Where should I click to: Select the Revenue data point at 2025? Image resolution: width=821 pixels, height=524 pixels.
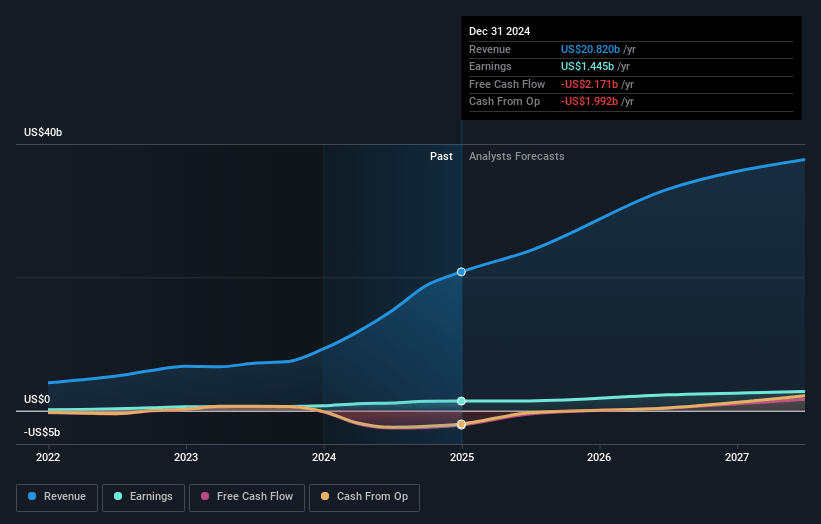[x=461, y=272]
